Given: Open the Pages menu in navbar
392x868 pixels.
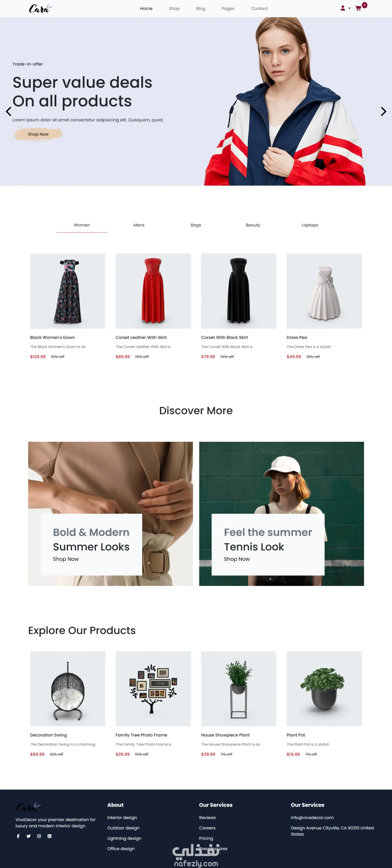Looking at the screenshot, I should click(228, 8).
